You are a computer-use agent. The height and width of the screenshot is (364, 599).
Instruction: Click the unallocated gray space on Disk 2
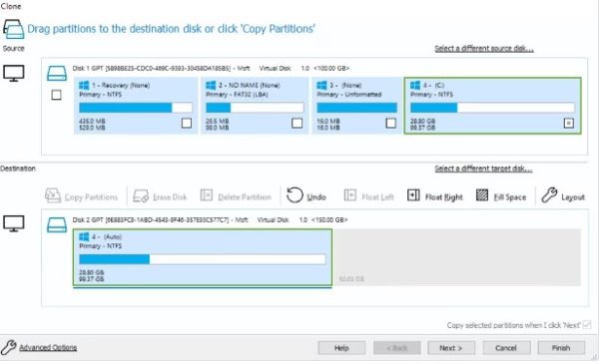click(x=457, y=257)
